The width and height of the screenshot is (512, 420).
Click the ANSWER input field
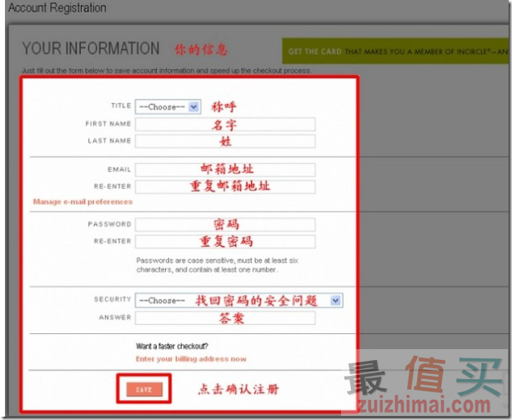(x=225, y=317)
